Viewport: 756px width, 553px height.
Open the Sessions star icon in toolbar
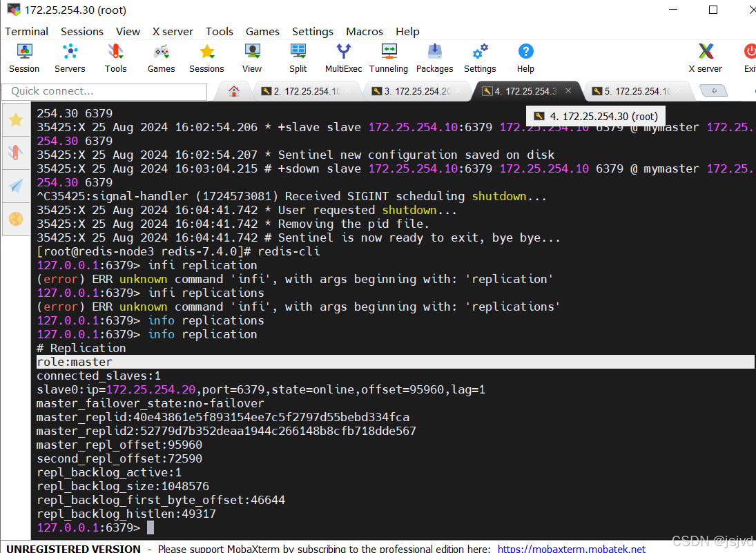(206, 58)
